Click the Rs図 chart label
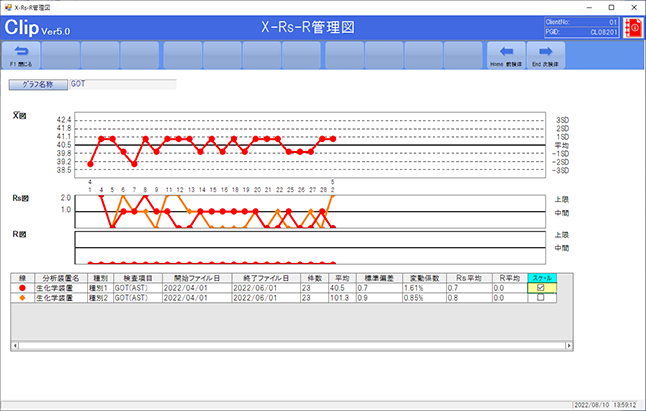 [21, 198]
